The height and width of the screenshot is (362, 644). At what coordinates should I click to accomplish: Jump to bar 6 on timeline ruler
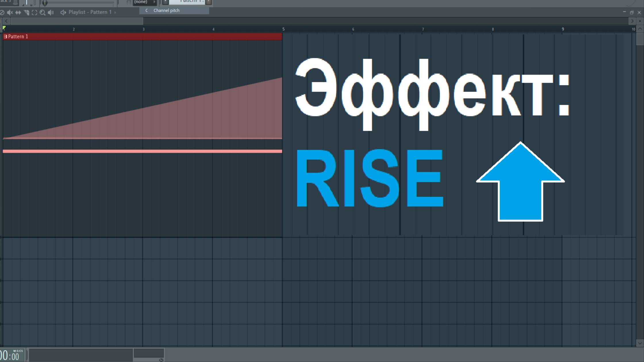coord(353,29)
